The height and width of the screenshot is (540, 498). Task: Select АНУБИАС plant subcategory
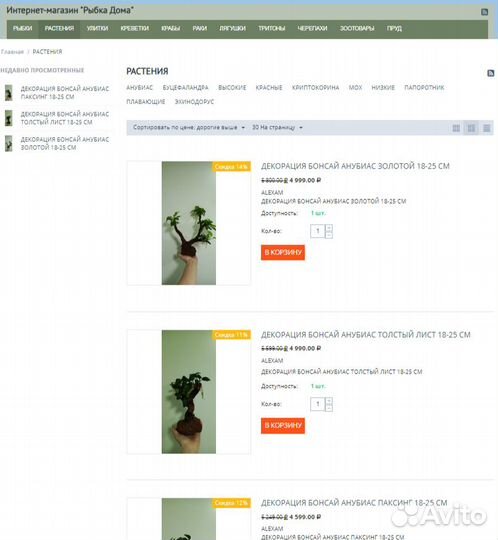tap(139, 87)
